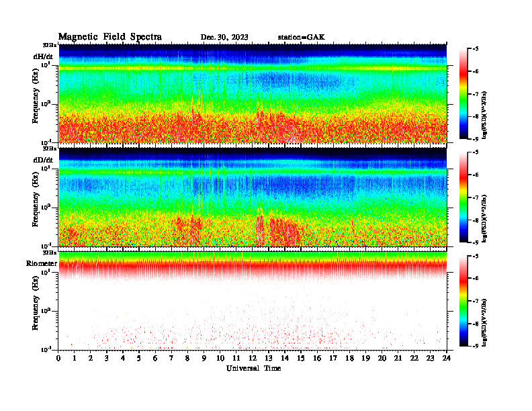
Task: Click the hour '10' tick label on the time axis
Action: pos(220,359)
